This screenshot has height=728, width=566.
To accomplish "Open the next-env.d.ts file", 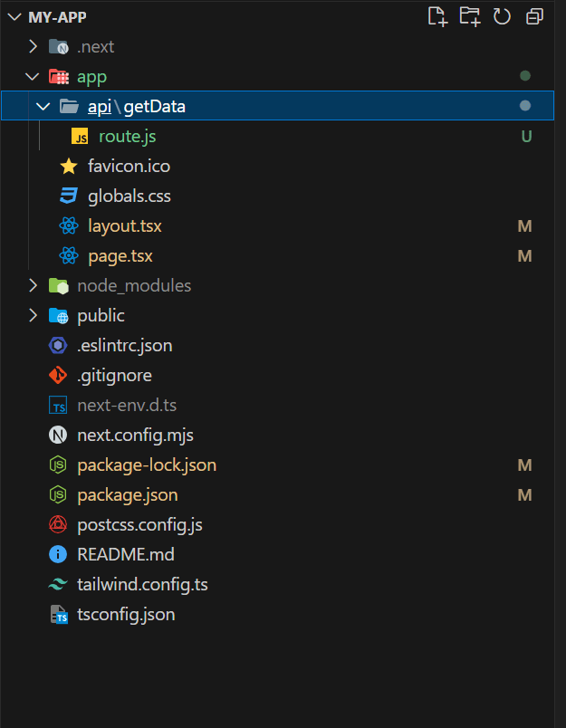I will click(x=127, y=406).
